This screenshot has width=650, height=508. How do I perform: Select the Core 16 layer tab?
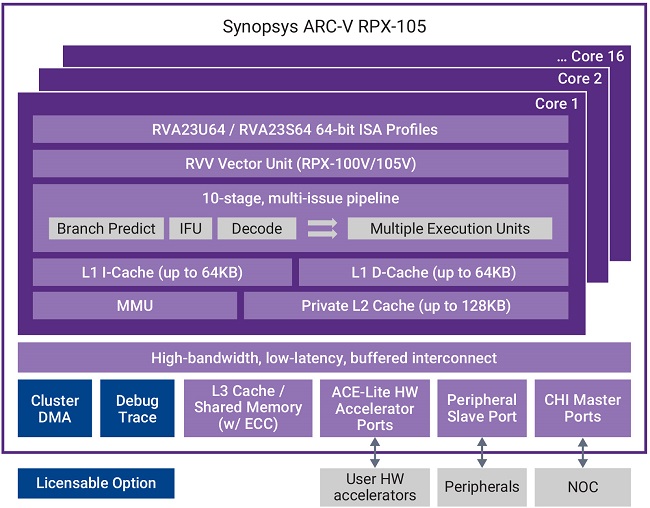point(590,56)
